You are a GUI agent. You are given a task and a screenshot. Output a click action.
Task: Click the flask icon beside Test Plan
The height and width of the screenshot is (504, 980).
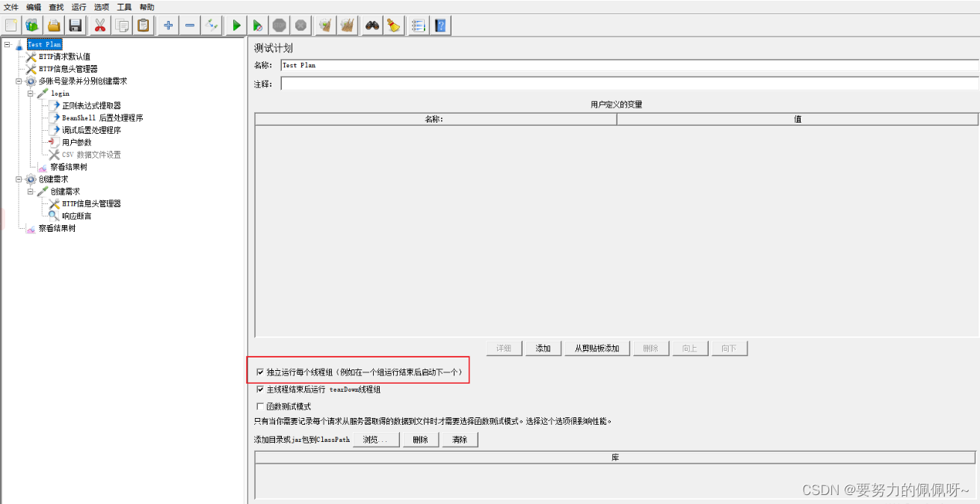coord(19,45)
